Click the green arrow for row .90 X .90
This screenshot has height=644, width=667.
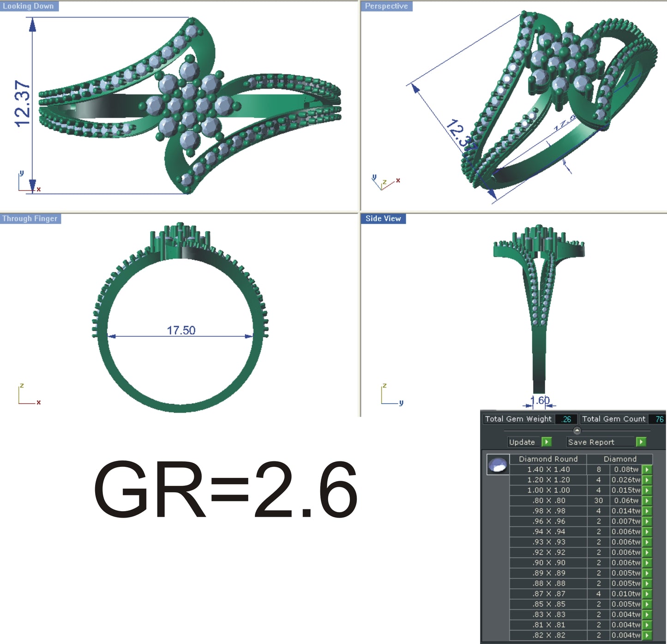[647, 563]
